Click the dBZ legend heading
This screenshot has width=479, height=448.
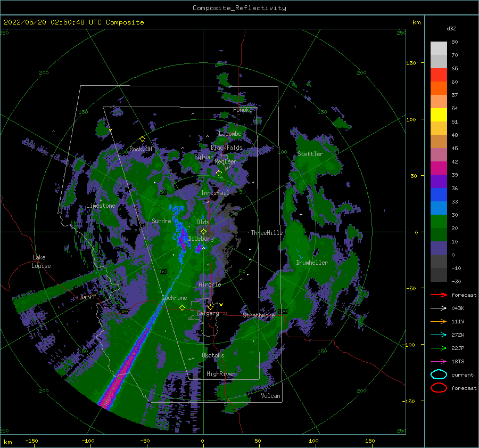(x=451, y=28)
